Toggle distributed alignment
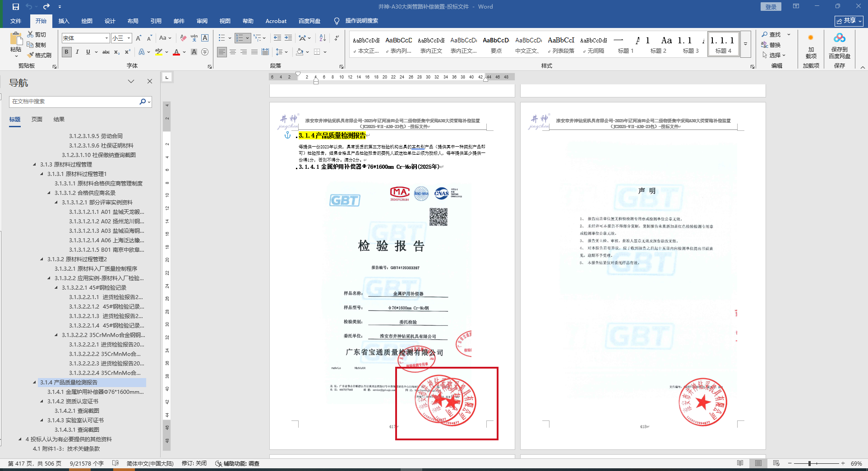This screenshot has height=471, width=868. pos(265,52)
